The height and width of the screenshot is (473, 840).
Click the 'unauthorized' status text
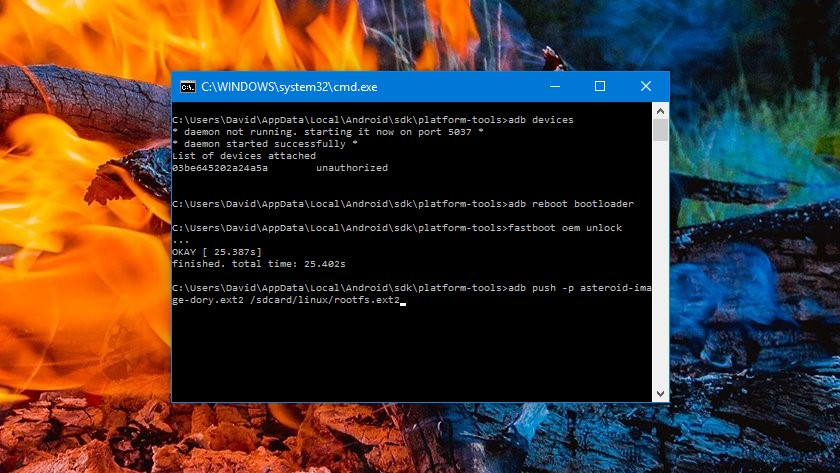(x=352, y=168)
